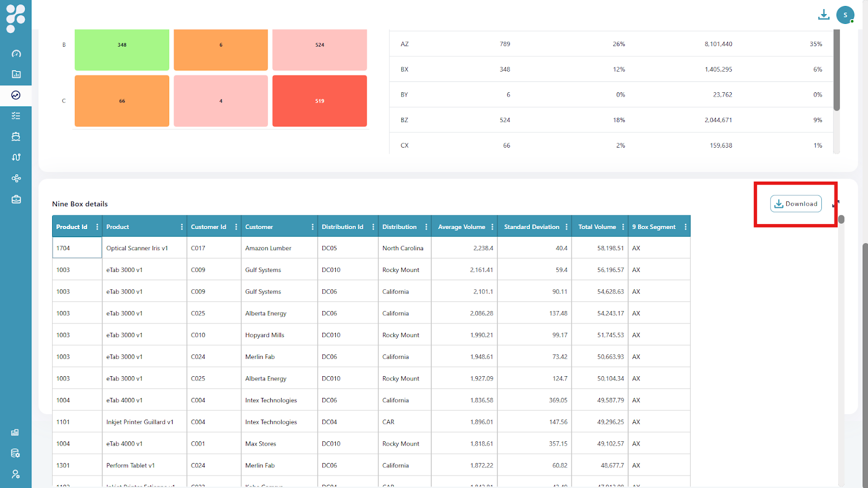
Task: Select the active analytics trend sidebar icon
Action: pos(16,95)
